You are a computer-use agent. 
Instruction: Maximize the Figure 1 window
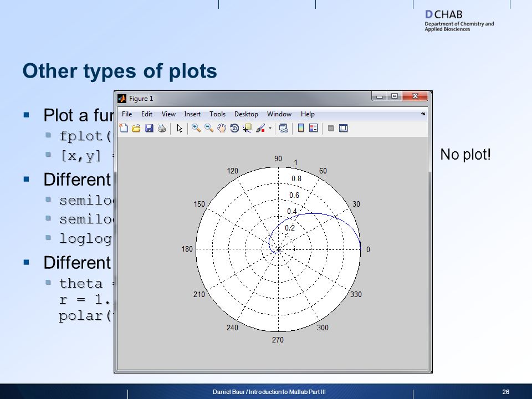pyautogui.click(x=394, y=96)
